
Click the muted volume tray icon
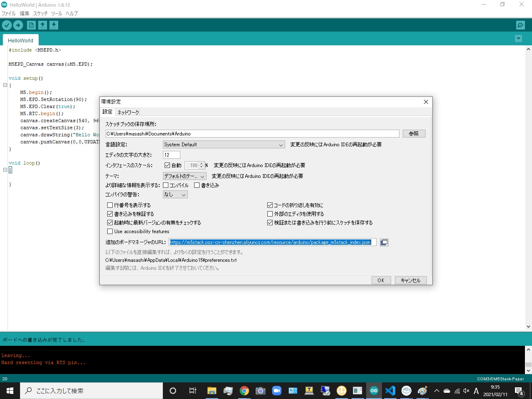(466, 391)
